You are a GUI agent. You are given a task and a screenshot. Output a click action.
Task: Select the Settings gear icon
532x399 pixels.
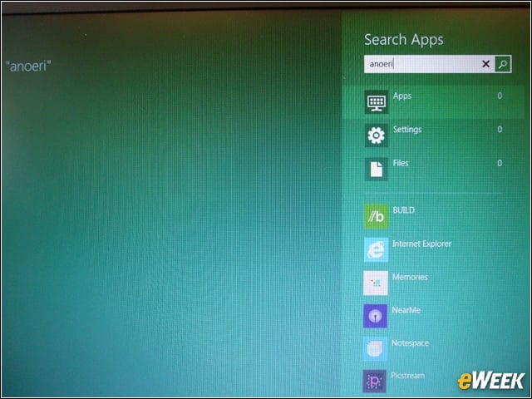pyautogui.click(x=377, y=135)
